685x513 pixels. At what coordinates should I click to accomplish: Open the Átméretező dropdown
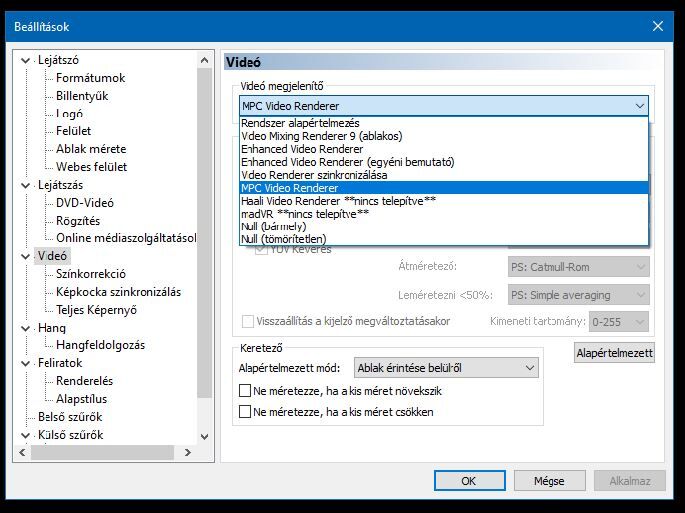click(x=578, y=267)
